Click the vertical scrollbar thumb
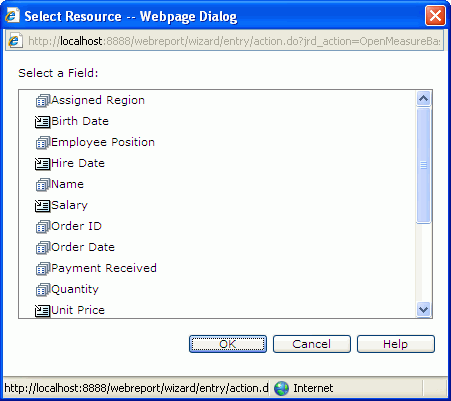Screen dimensions: 451x401 (x=423, y=165)
